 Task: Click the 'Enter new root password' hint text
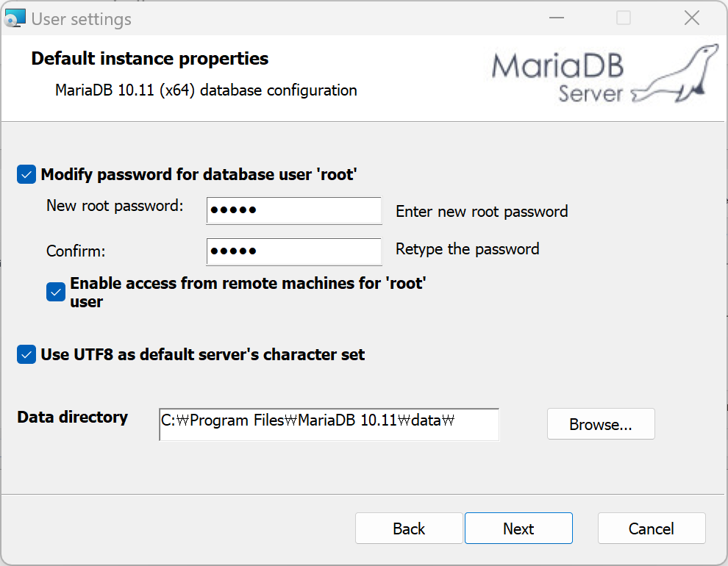pos(482,212)
